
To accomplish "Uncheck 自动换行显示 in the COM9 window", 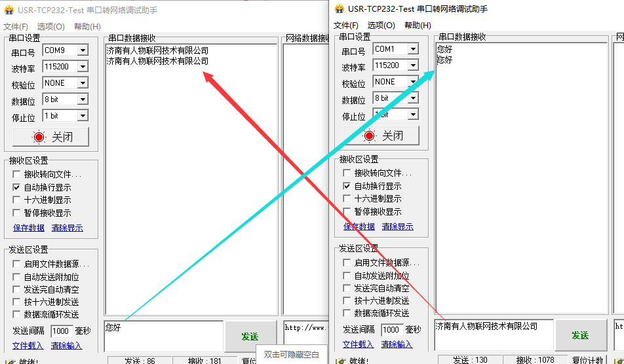I will pyautogui.click(x=17, y=187).
